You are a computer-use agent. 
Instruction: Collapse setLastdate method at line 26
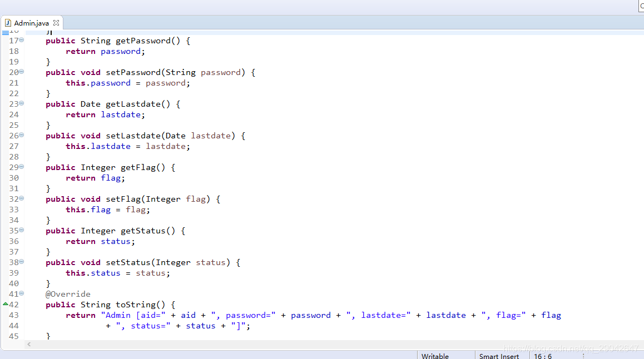(x=21, y=134)
